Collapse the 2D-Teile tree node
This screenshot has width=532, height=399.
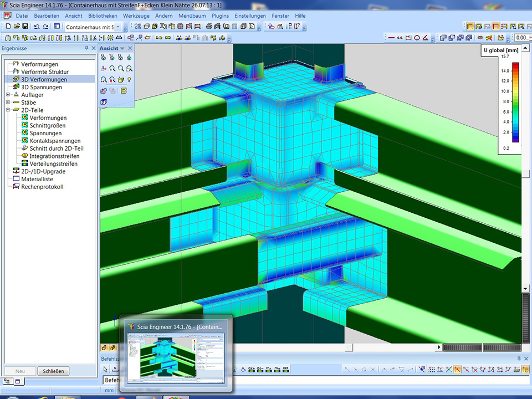click(x=8, y=110)
